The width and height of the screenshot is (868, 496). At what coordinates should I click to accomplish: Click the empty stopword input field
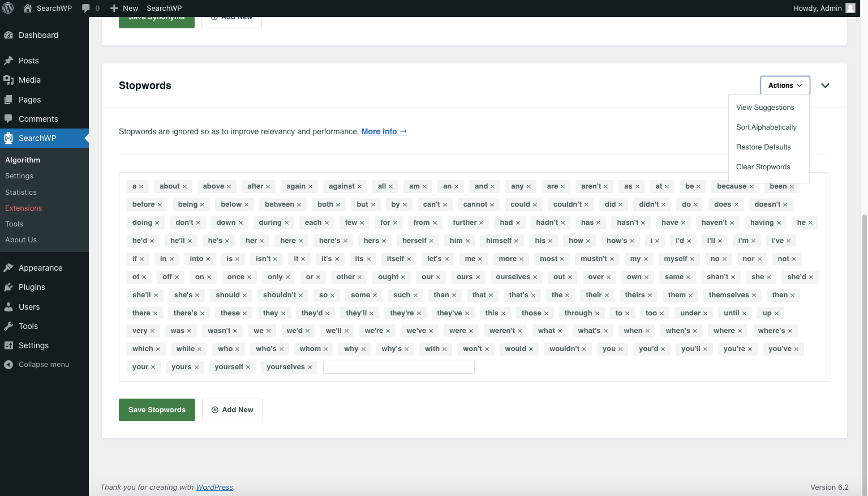398,367
